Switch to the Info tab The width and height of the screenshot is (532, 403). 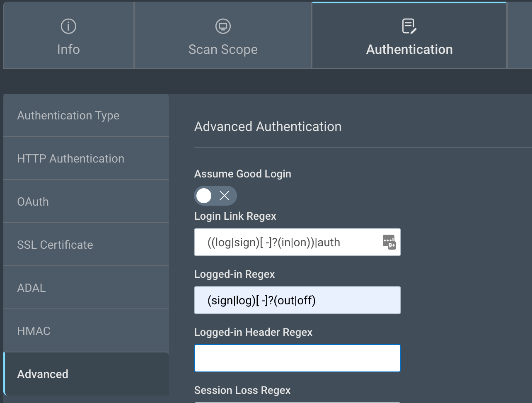pyautogui.click(x=68, y=49)
